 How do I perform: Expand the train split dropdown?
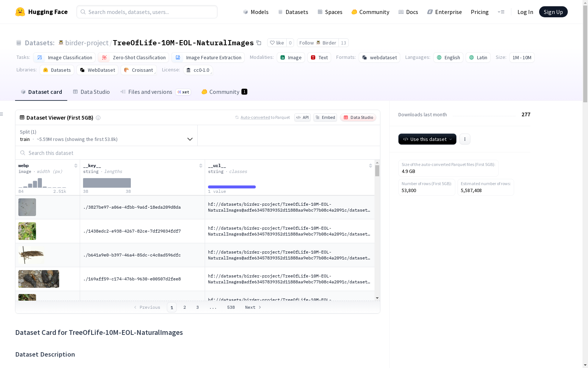106,135
